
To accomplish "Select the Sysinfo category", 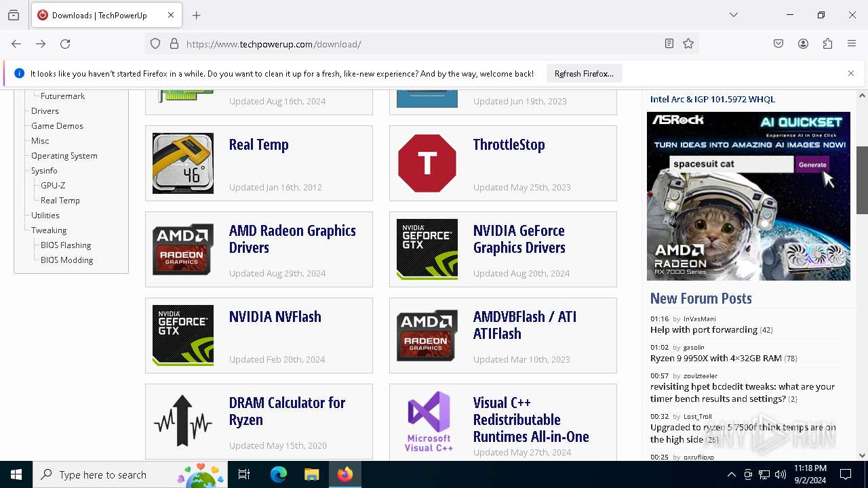I will 44,171.
